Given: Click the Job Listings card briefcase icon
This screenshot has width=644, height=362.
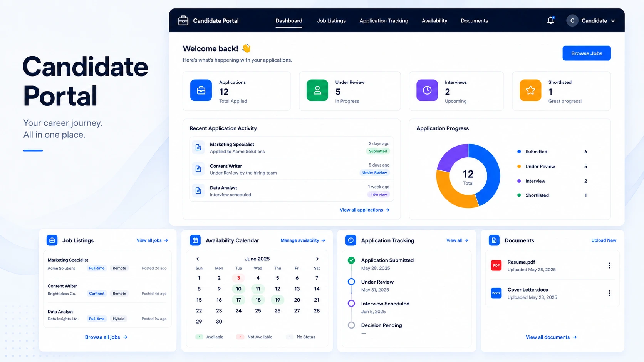Looking at the screenshot, I should pyautogui.click(x=52, y=240).
